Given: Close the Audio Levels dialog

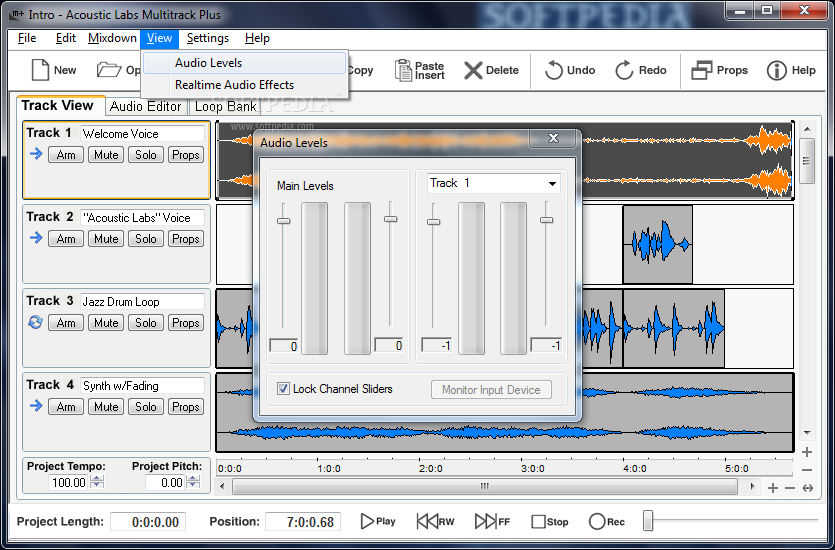Looking at the screenshot, I should [553, 138].
